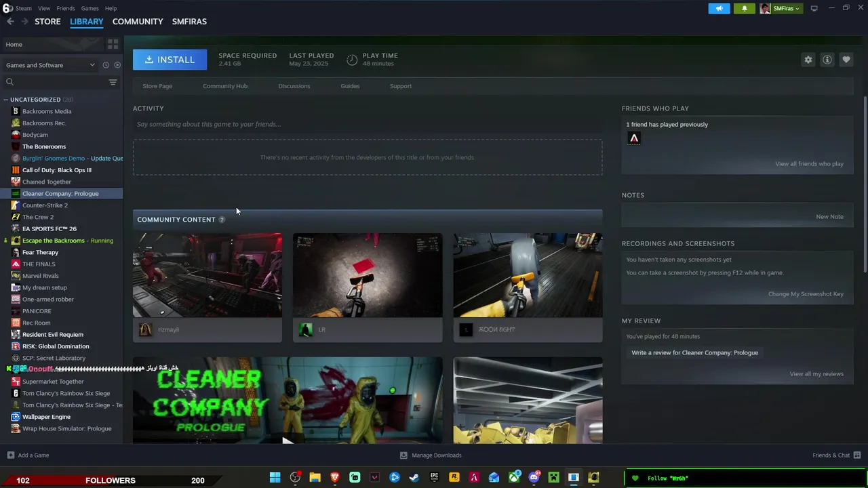This screenshot has width=868, height=488.
Task: Select Marvel Rivals in library
Action: click(x=41, y=276)
